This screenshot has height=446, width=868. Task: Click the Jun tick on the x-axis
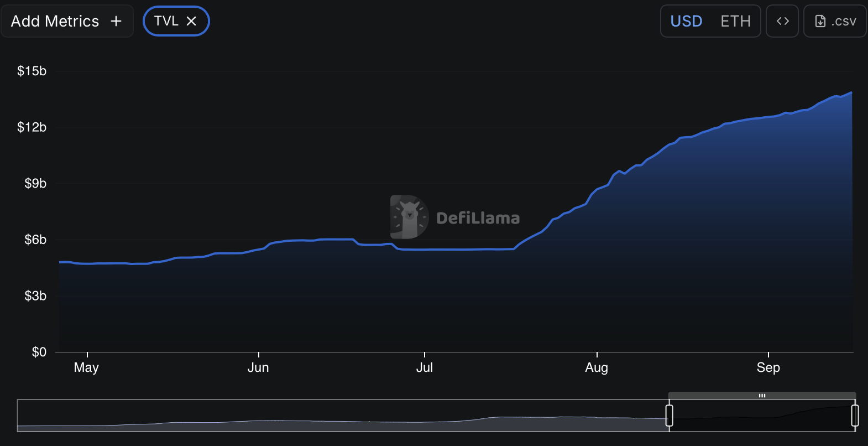click(258, 367)
